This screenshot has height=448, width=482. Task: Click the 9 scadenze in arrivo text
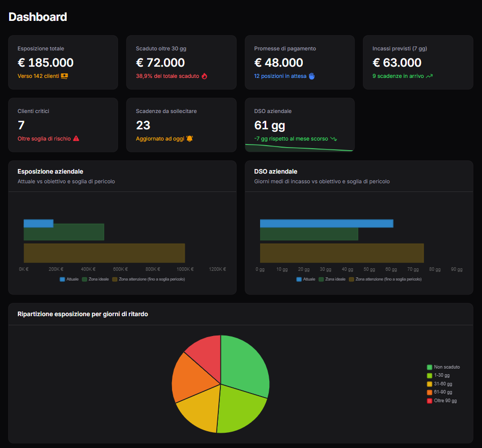[398, 76]
